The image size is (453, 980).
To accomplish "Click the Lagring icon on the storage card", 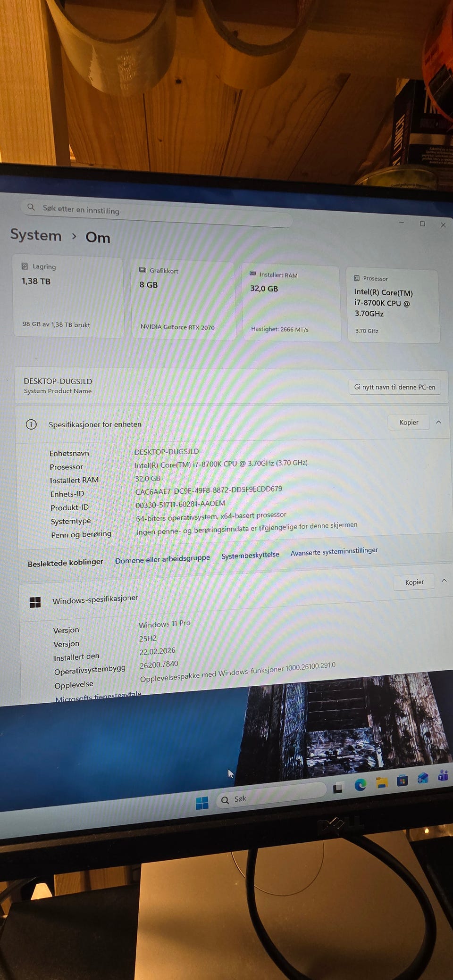I will pos(25,266).
